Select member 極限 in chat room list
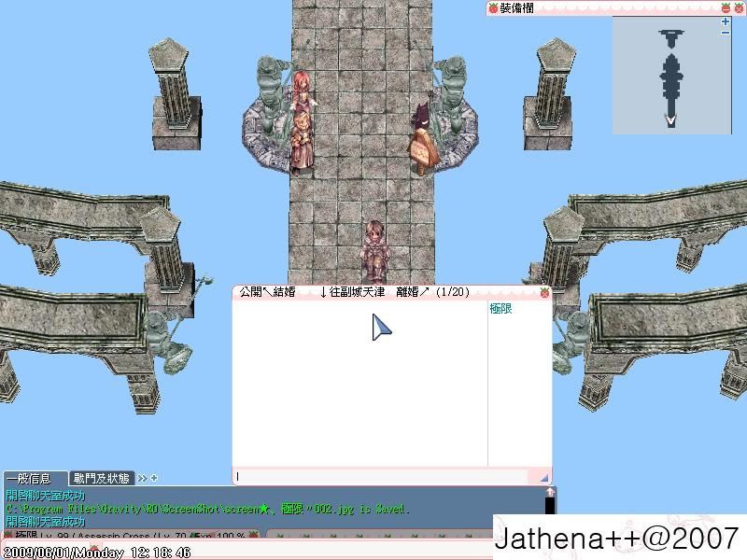The height and width of the screenshot is (560, 747). [x=500, y=309]
